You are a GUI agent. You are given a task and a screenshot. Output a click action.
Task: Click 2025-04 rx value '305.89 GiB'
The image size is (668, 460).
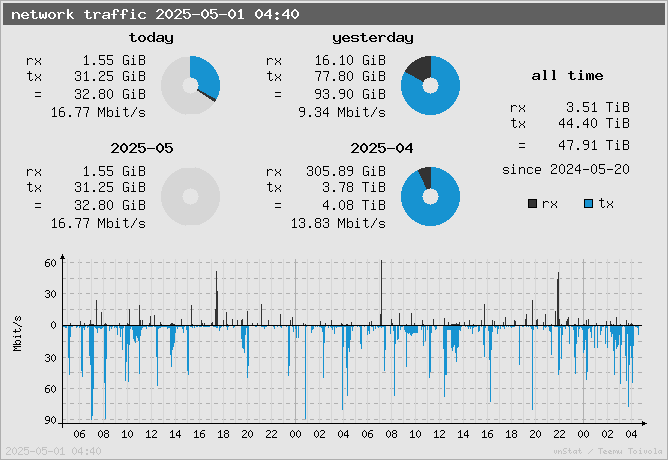[346, 172]
